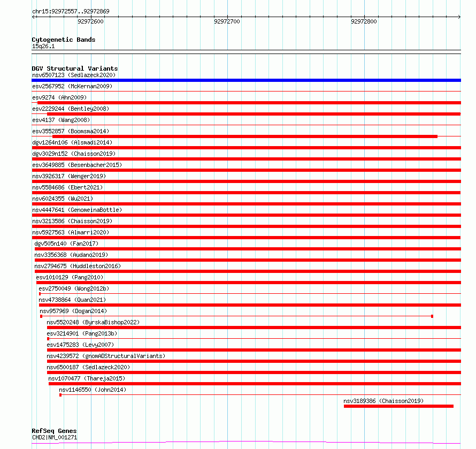Click the RefSeq Genes track title

54,431
